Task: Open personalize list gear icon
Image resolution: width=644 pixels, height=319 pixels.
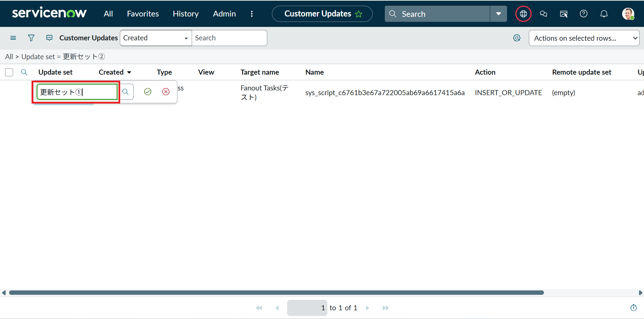Action: click(517, 38)
